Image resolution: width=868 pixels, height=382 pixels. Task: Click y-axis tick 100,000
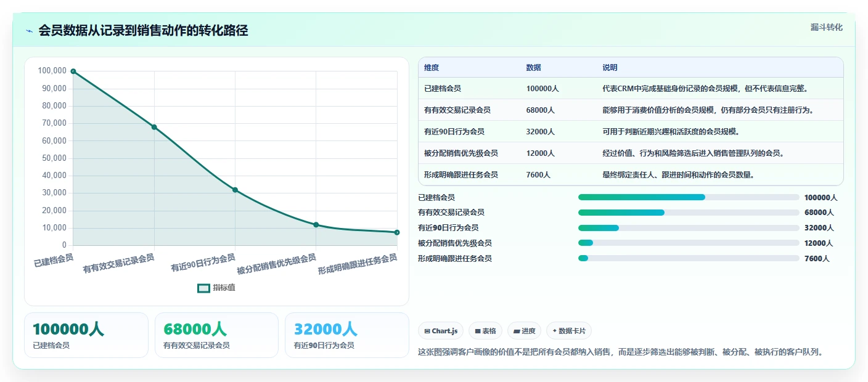[x=52, y=71]
